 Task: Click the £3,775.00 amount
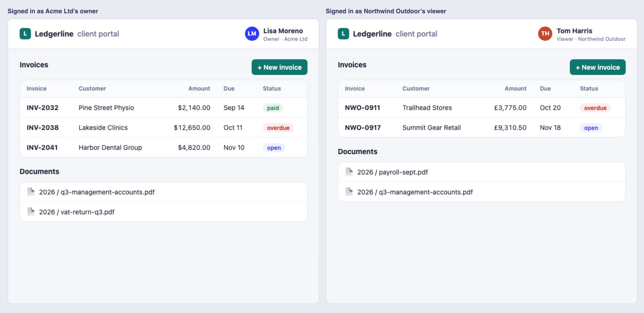(x=510, y=108)
